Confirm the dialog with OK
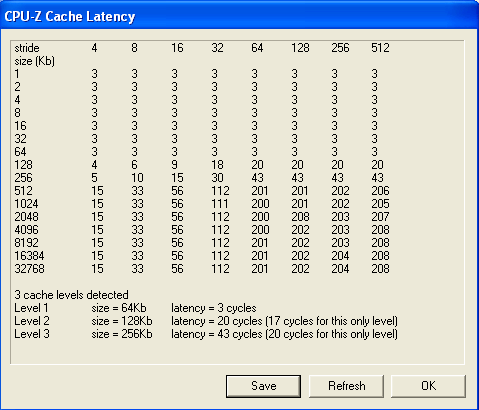Screen dimensions: 479x410 coord(428,386)
